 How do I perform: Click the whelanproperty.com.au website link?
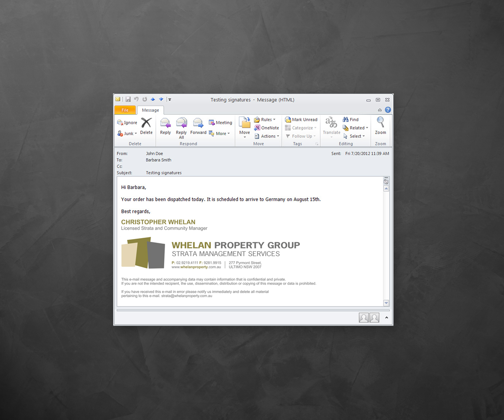point(196,267)
